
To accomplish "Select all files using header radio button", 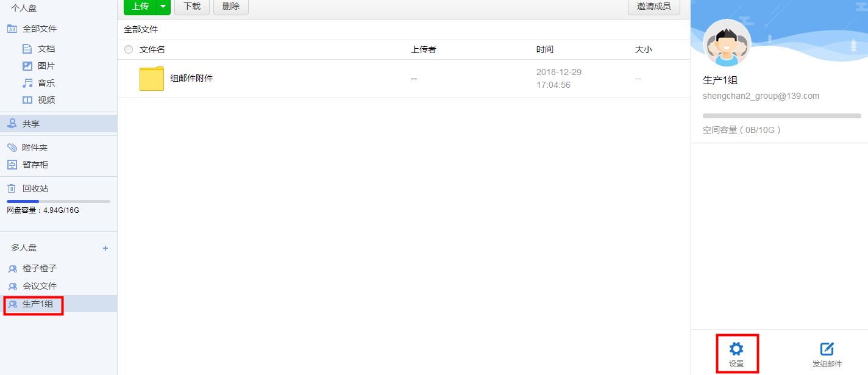I will (129, 49).
